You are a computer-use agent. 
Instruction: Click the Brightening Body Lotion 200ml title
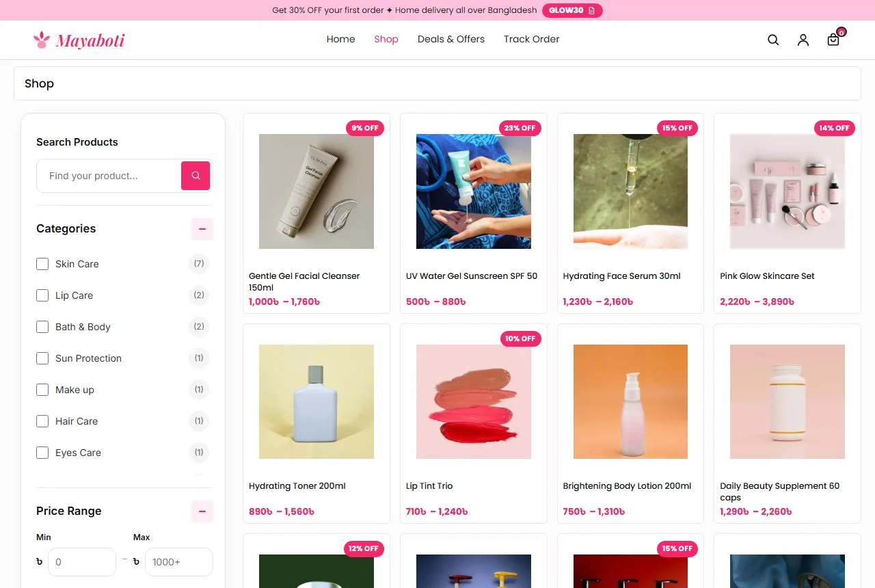pos(627,486)
